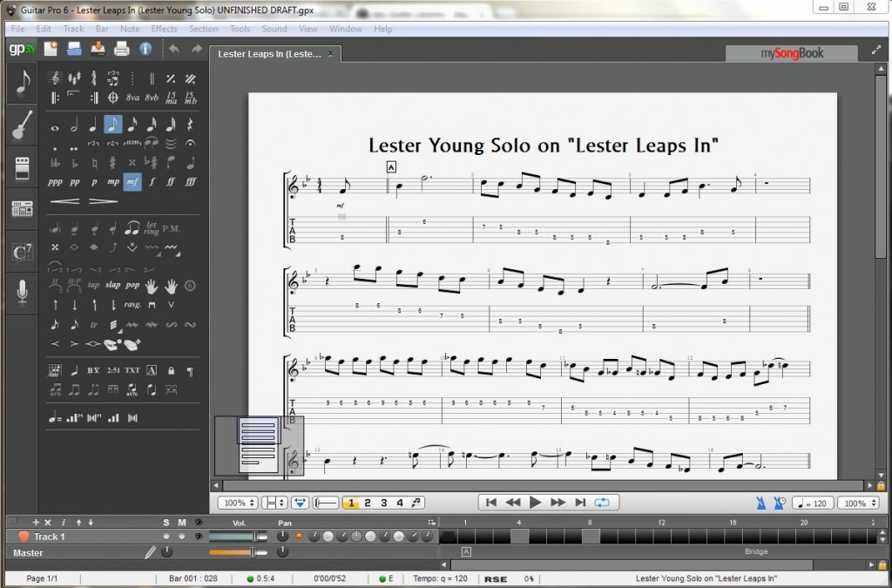Select the quarter note duration

point(93,125)
